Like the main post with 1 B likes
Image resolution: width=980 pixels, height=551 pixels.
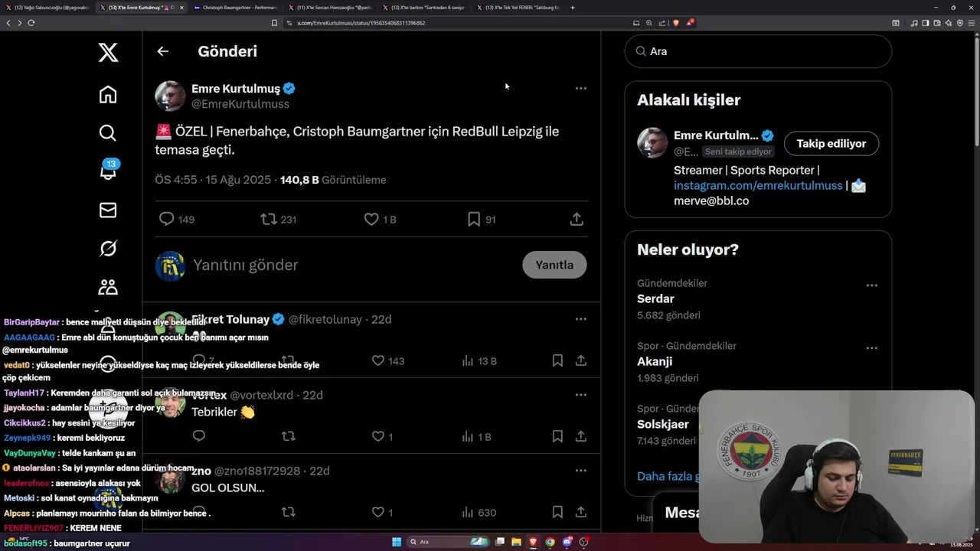point(381,219)
